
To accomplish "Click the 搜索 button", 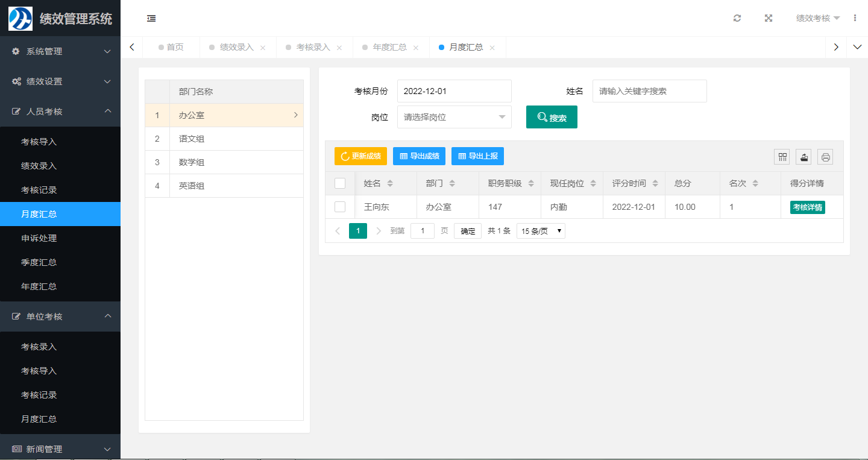I will [552, 117].
